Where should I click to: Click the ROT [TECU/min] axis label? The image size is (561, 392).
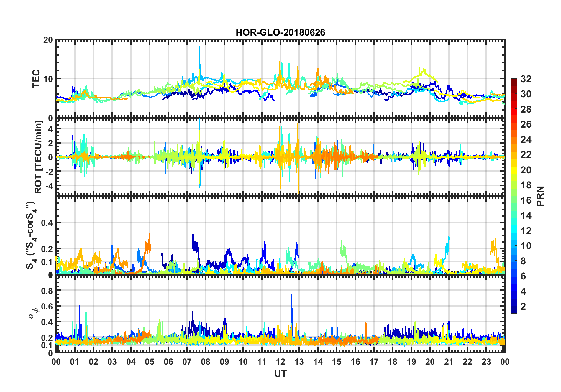(38, 157)
